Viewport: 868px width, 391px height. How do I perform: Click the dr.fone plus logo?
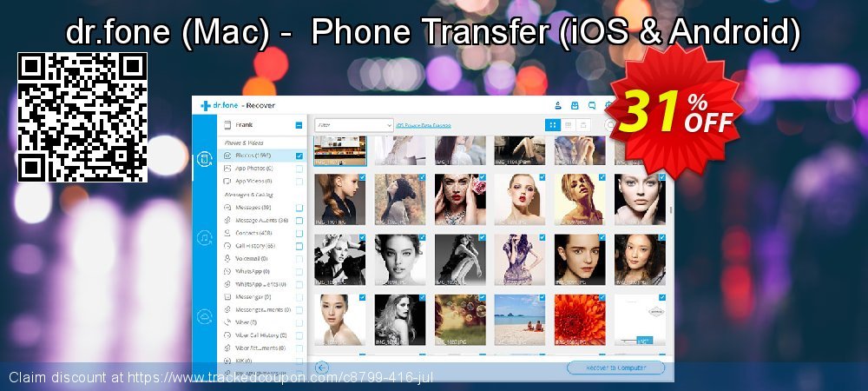tap(206, 106)
